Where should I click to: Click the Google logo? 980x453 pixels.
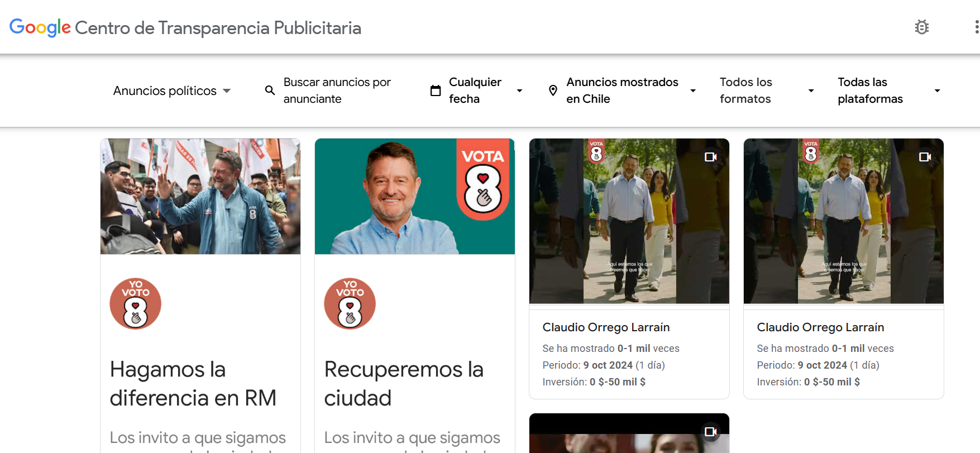(x=40, y=27)
